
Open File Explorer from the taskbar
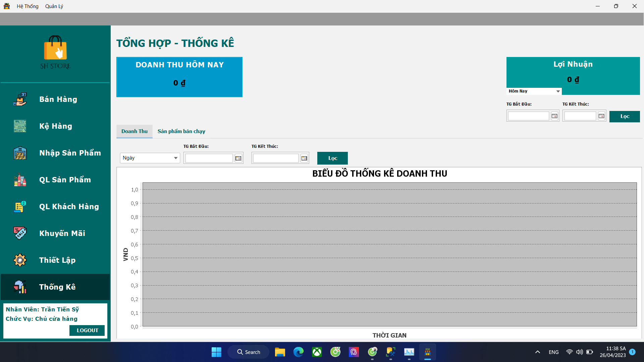(280, 352)
